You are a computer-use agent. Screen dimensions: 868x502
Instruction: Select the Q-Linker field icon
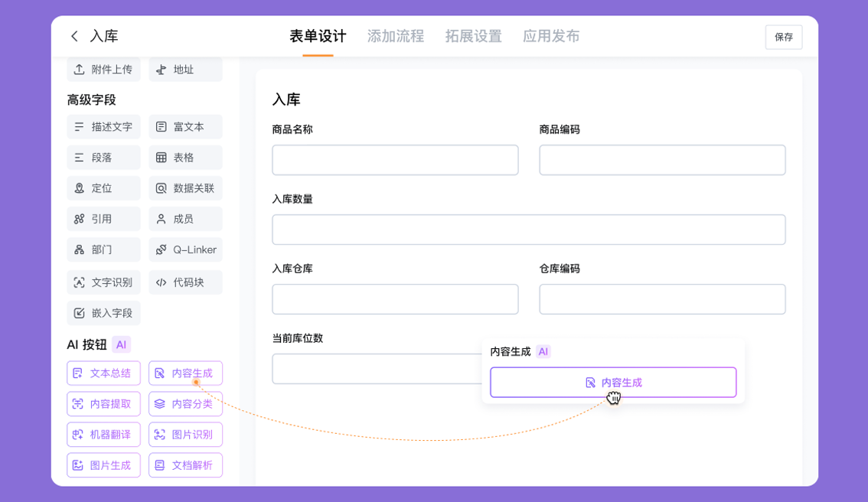[x=185, y=249]
